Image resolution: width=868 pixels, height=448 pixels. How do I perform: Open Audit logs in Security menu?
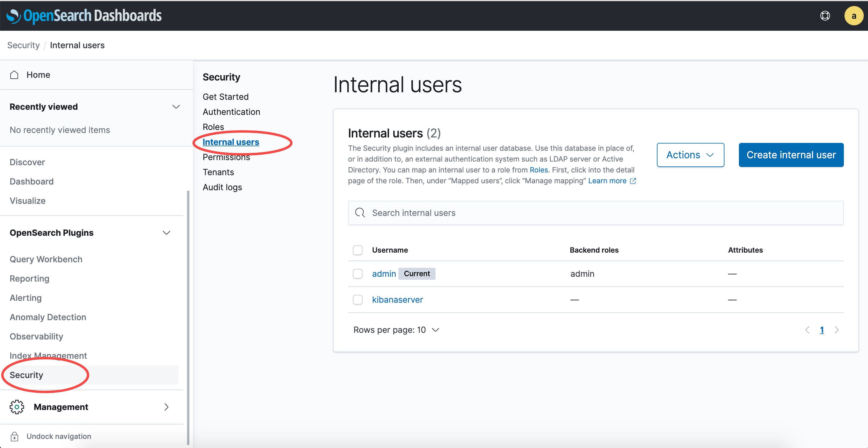click(222, 187)
